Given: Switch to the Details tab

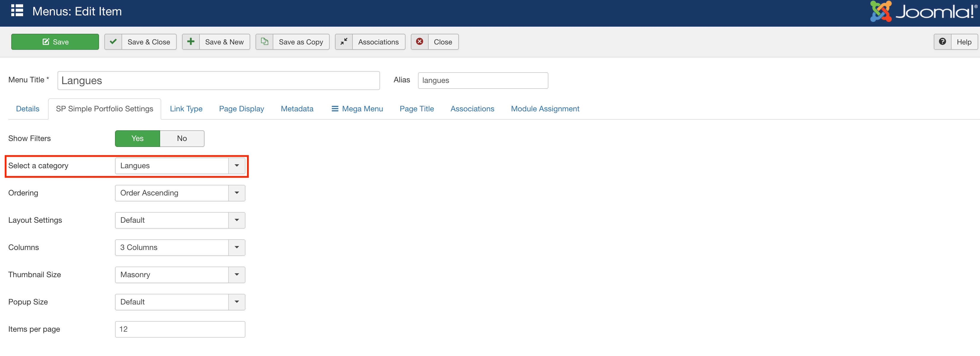Looking at the screenshot, I should click(x=27, y=109).
